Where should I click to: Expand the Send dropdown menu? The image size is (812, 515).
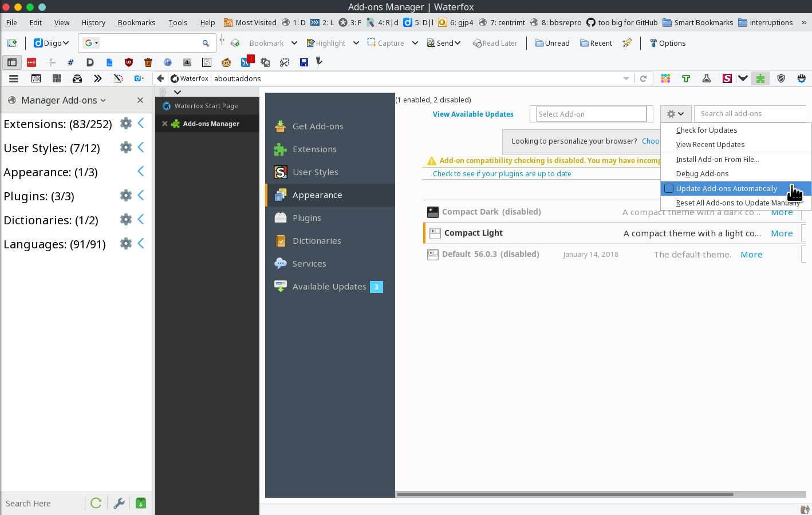[x=444, y=43]
